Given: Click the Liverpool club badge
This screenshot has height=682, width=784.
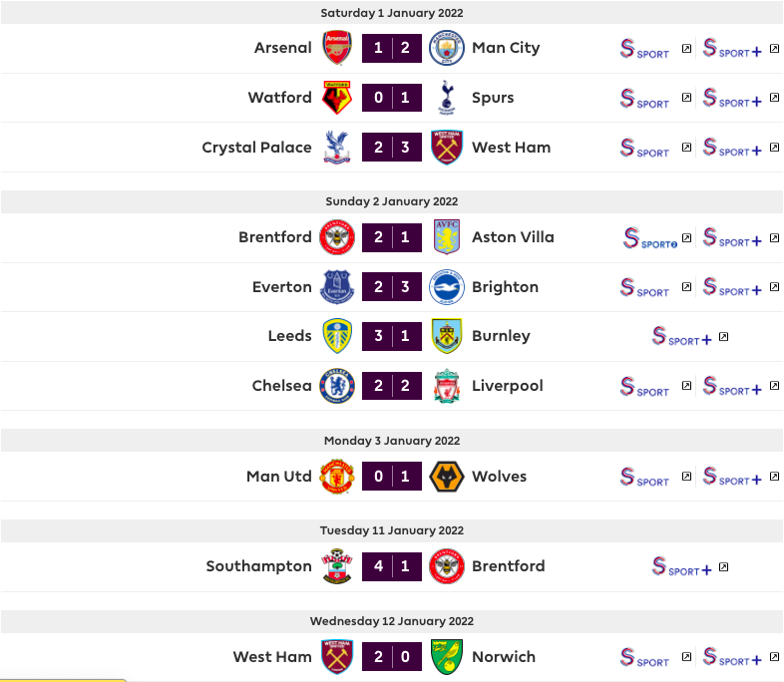Looking at the screenshot, I should (446, 386).
